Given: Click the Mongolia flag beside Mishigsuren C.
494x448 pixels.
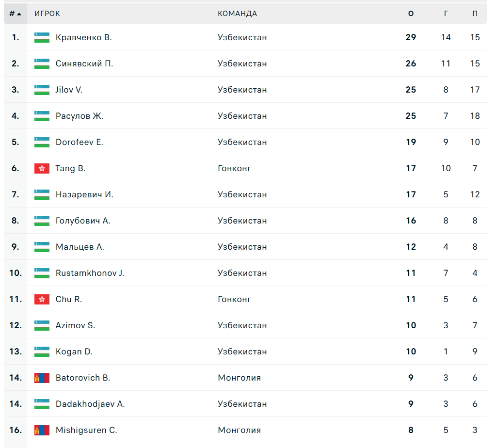Looking at the screenshot, I should [x=42, y=430].
